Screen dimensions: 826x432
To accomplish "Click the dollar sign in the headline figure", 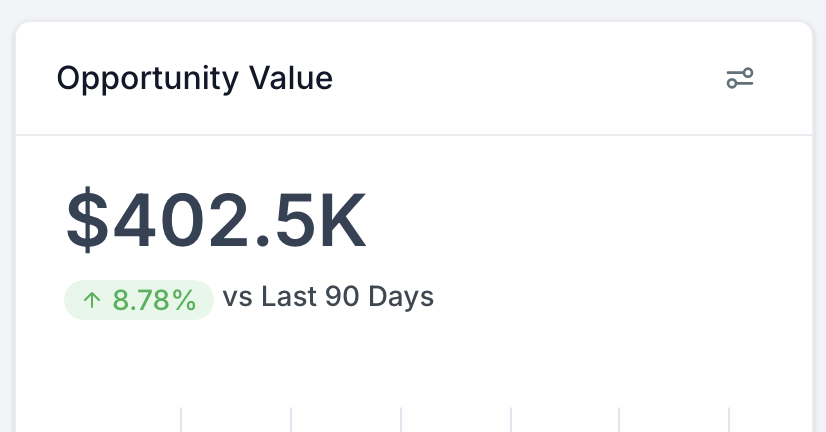I will click(x=87, y=221).
